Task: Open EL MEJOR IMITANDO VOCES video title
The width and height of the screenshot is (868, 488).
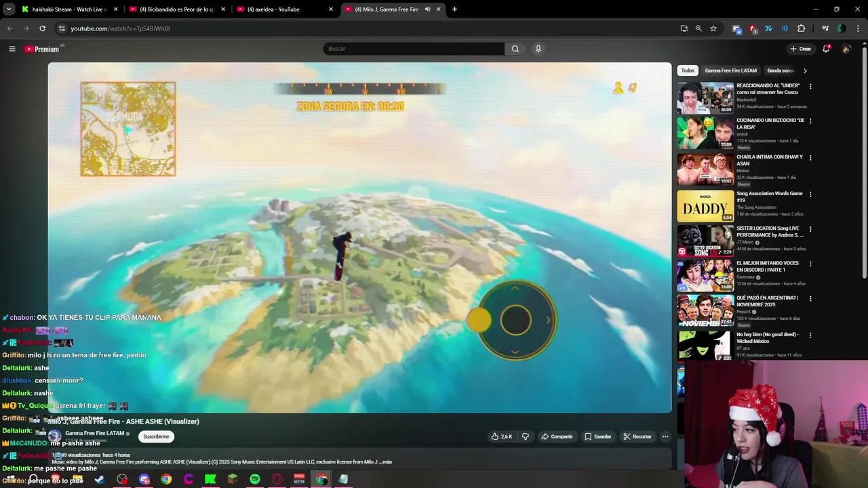Action: (x=768, y=266)
